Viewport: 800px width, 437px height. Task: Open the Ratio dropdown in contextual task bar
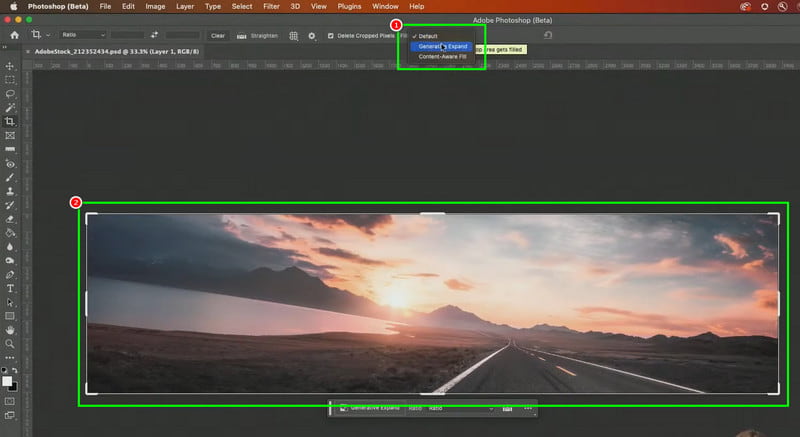click(461, 408)
